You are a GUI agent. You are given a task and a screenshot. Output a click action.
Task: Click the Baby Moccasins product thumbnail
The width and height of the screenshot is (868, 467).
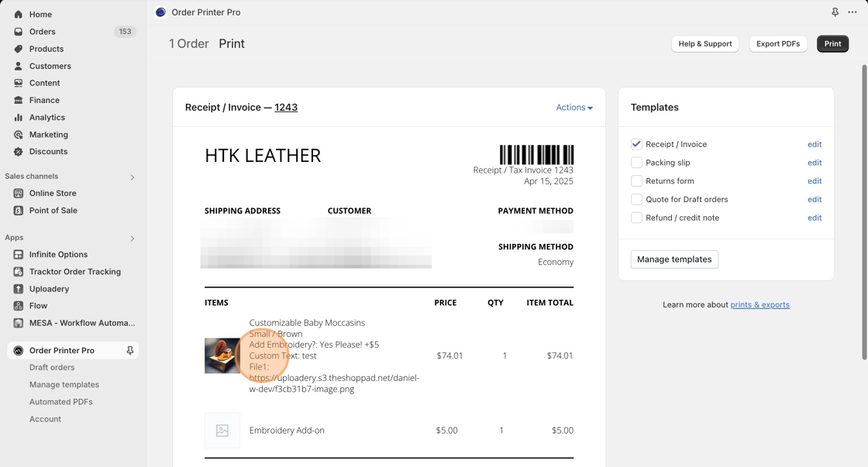click(222, 356)
